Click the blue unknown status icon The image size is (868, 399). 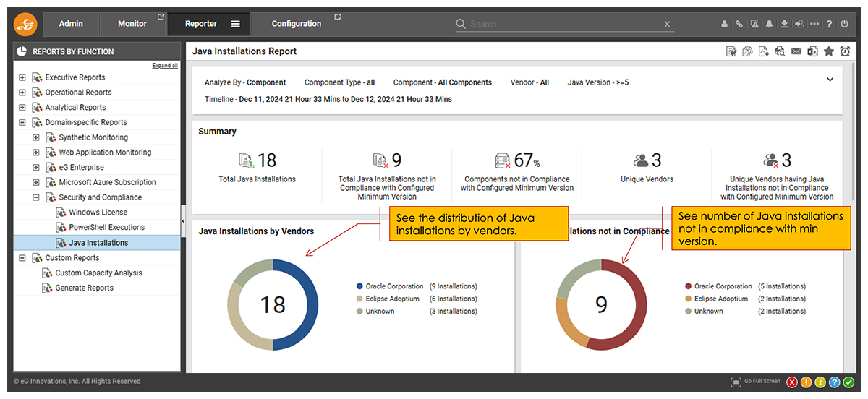click(x=834, y=382)
